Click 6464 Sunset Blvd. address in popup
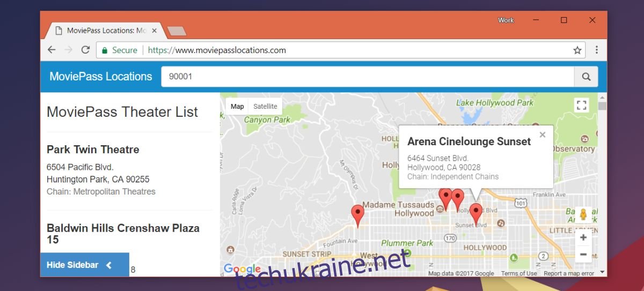Image resolution: width=644 pixels, height=291 pixels. [438, 158]
